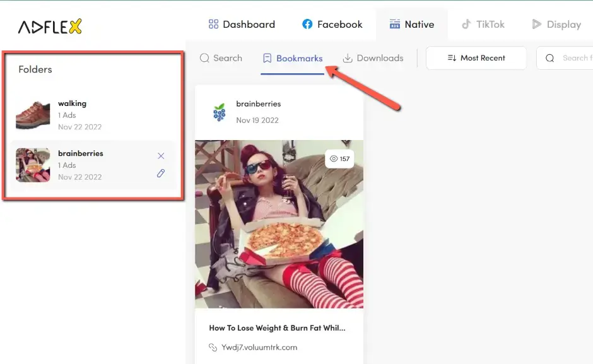The height and width of the screenshot is (364, 593).
Task: Edit the brainberries folder with the pencil icon
Action: click(x=161, y=173)
